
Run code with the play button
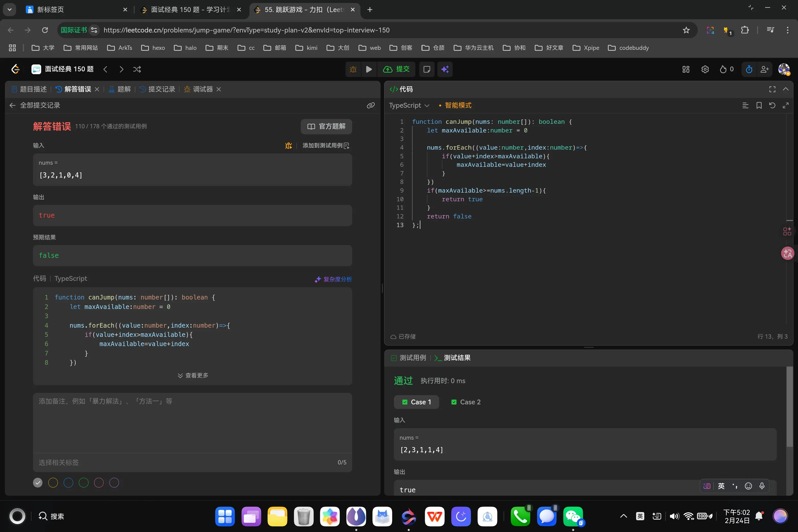click(x=369, y=69)
